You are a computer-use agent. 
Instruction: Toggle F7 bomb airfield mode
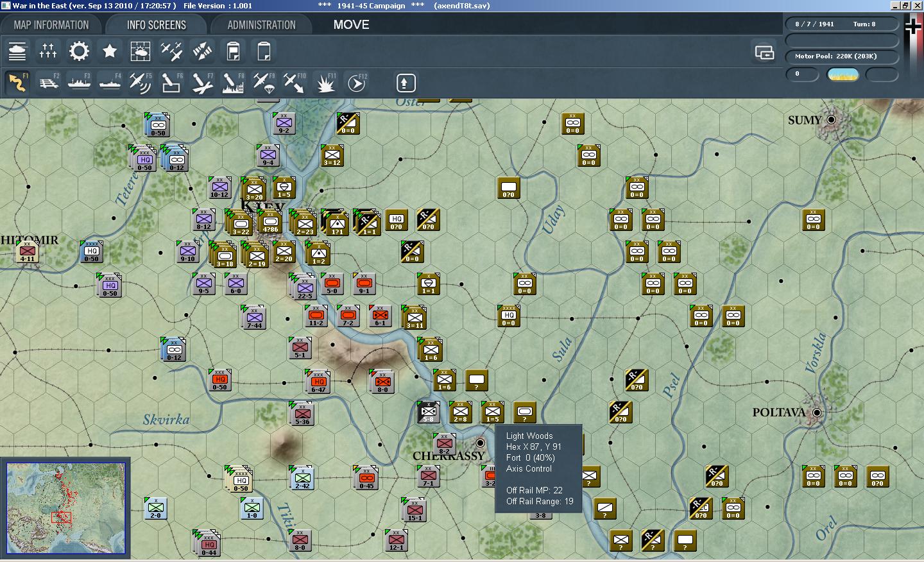point(202,83)
